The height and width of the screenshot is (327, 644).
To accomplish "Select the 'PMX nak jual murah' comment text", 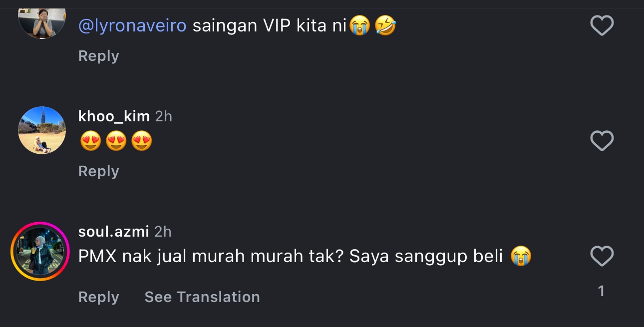I will [290, 257].
